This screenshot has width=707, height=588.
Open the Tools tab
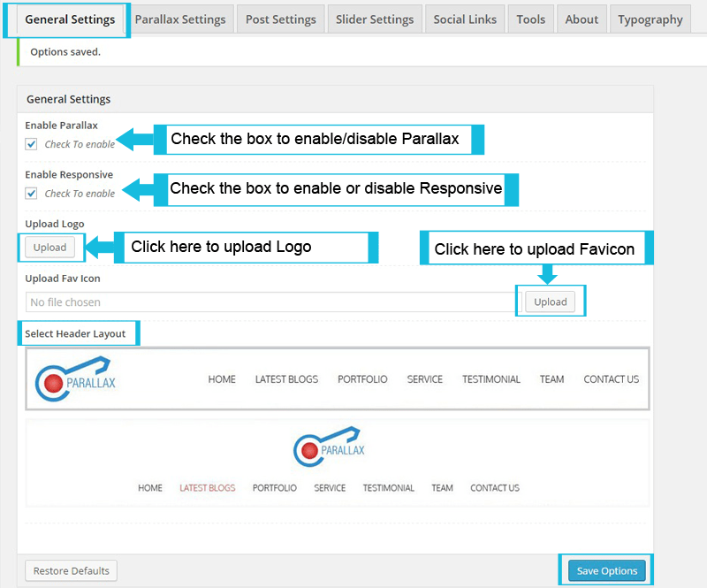[x=531, y=19]
